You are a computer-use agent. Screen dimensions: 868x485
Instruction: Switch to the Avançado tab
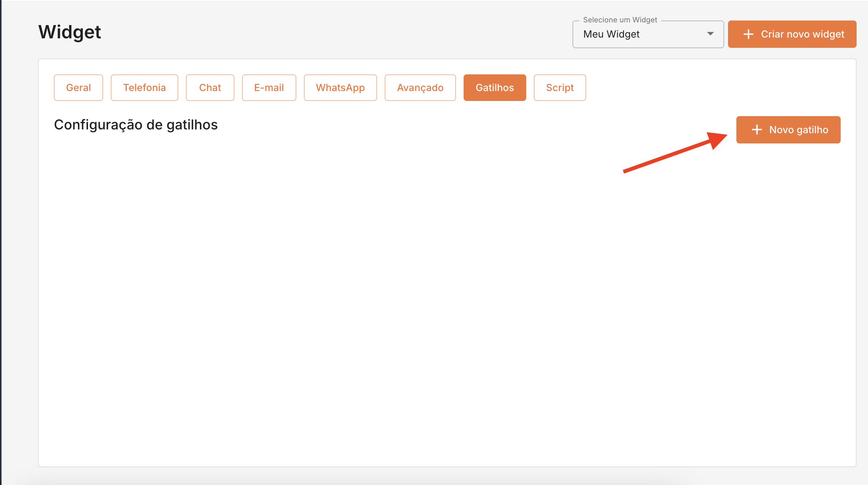coord(420,88)
